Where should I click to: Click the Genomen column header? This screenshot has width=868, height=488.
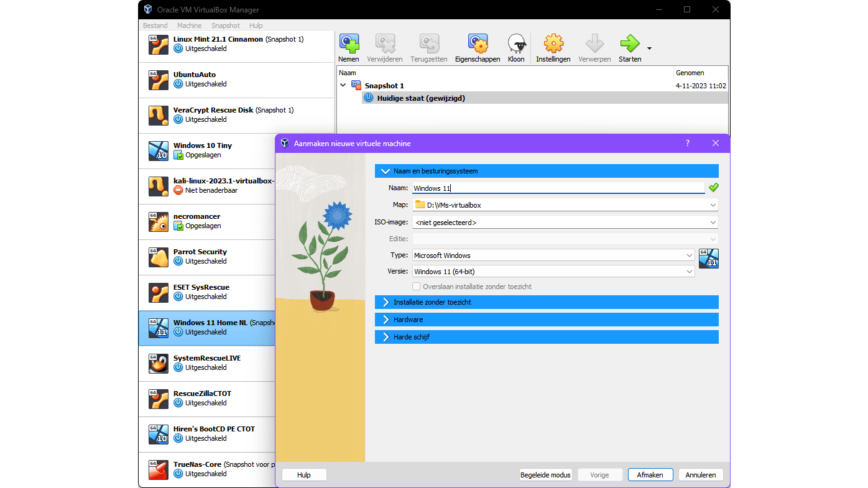click(x=701, y=73)
